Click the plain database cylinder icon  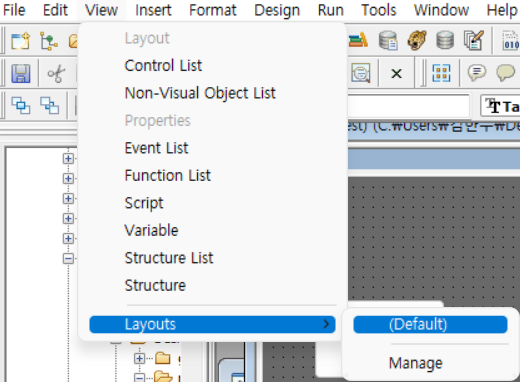point(445,40)
